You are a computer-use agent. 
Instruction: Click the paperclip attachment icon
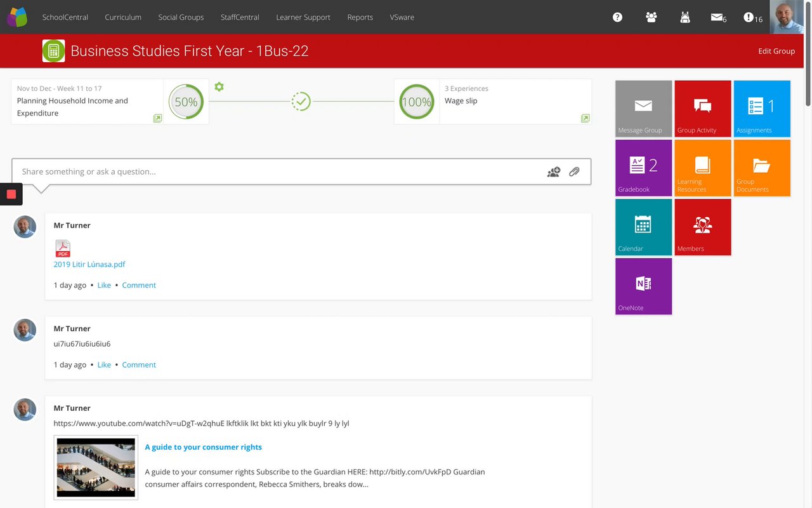(574, 171)
